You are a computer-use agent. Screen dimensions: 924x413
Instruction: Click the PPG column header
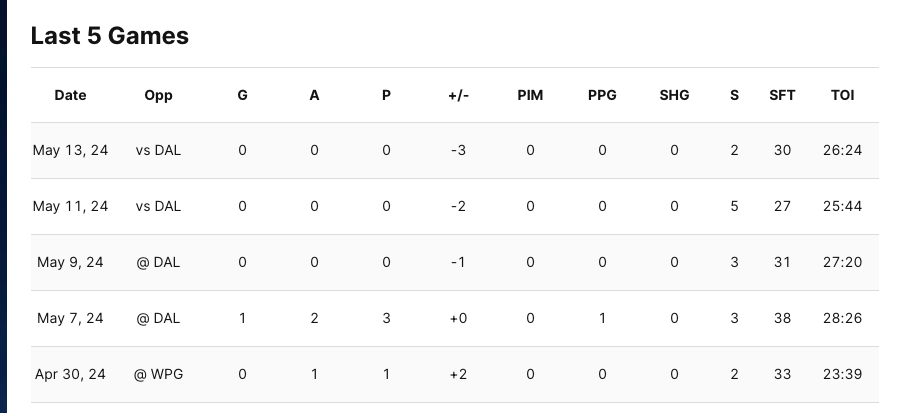(x=602, y=96)
